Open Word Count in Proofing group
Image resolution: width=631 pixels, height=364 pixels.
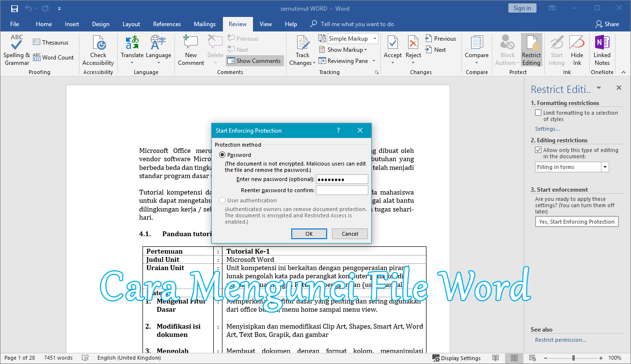click(53, 57)
